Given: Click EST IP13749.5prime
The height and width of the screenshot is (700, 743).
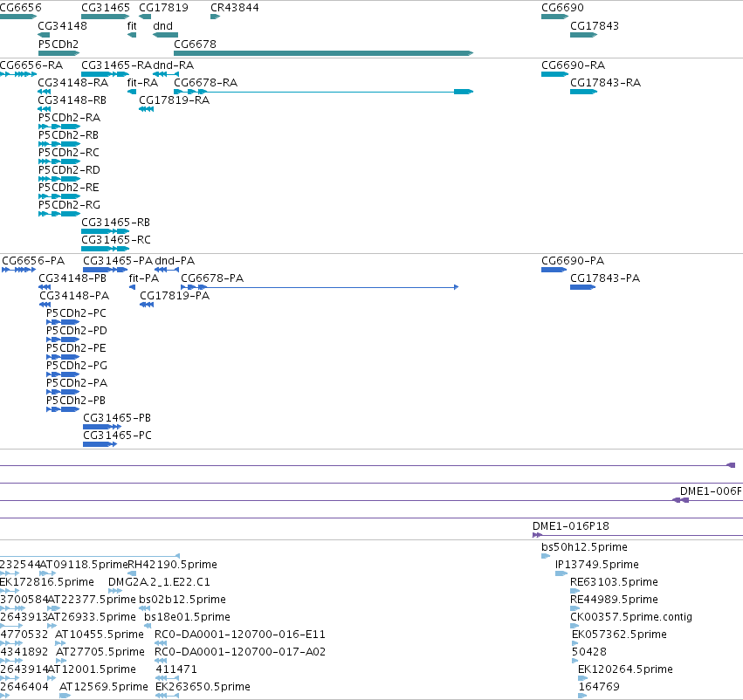Looking at the screenshot, I should tap(597, 565).
